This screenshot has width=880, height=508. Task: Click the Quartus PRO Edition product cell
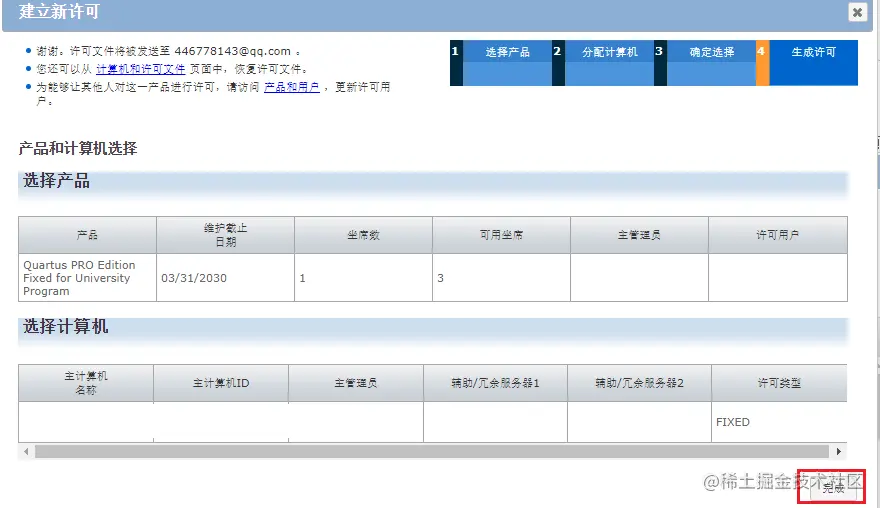87,278
